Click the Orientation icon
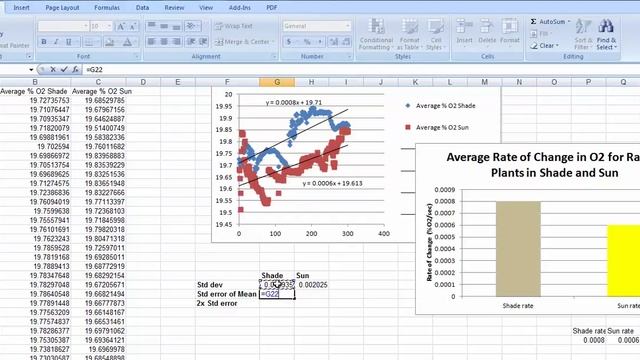640x360 pixels. point(191,27)
